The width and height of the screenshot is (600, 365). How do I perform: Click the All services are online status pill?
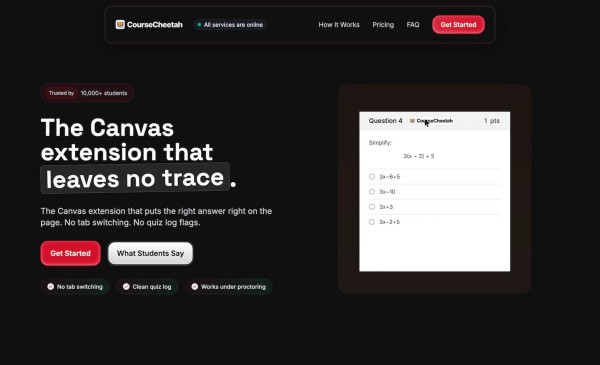click(230, 24)
